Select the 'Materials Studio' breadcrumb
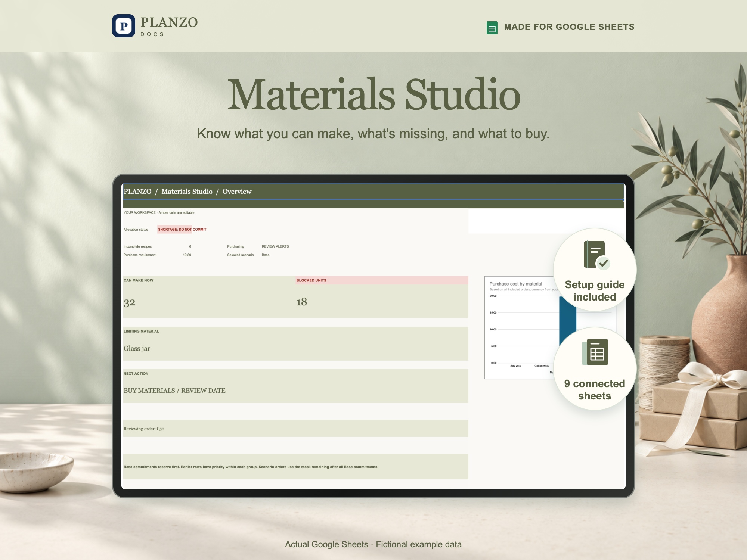 [187, 192]
